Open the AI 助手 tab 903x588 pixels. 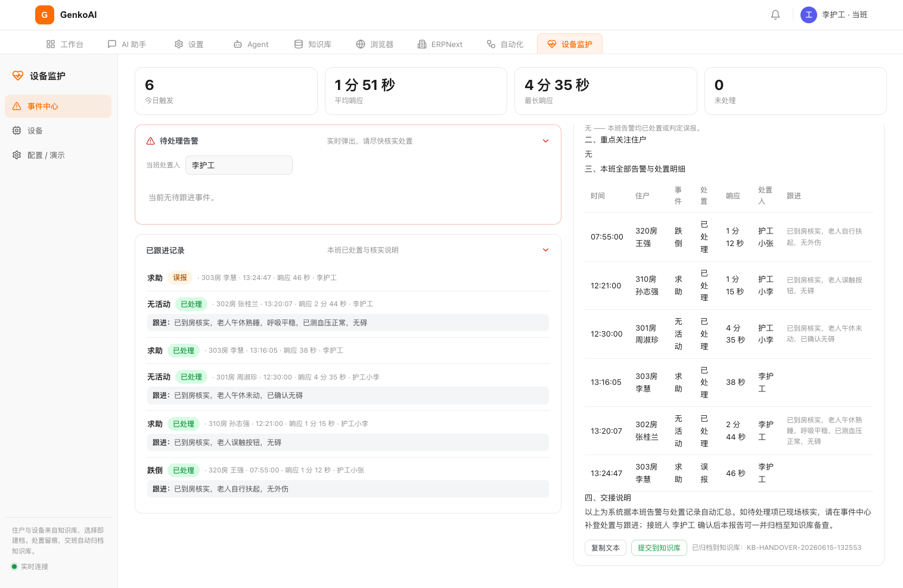pos(127,44)
